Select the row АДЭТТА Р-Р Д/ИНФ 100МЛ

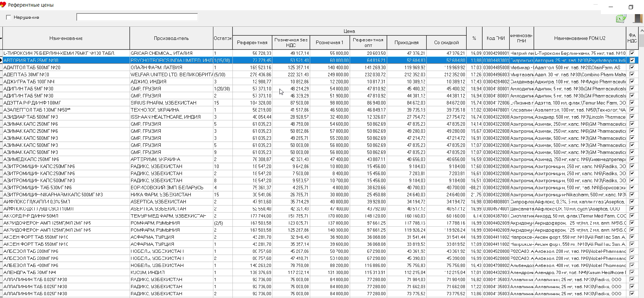click(x=320, y=103)
